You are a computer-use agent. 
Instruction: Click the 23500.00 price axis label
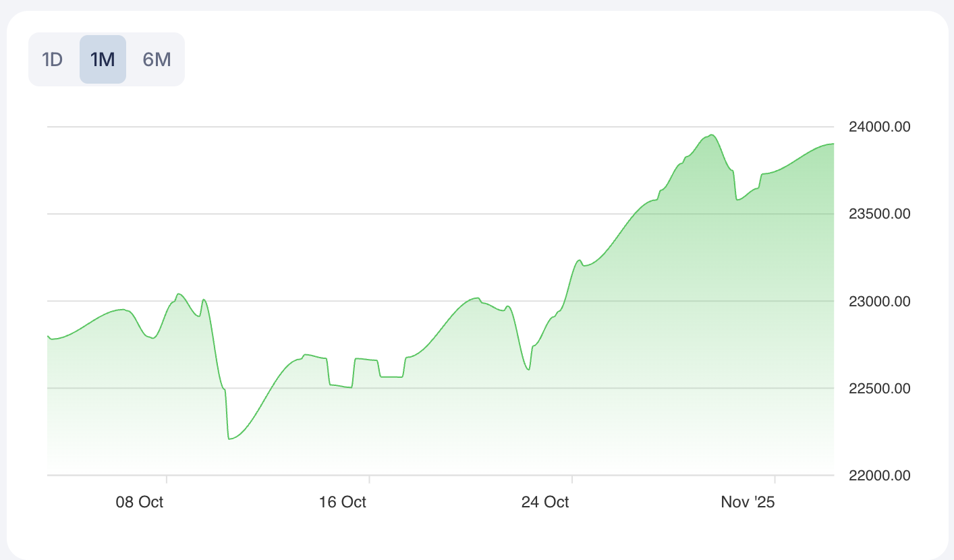point(879,214)
